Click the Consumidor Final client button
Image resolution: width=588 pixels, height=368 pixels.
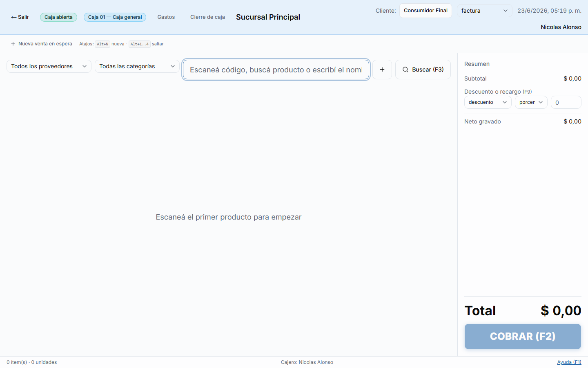coord(425,11)
